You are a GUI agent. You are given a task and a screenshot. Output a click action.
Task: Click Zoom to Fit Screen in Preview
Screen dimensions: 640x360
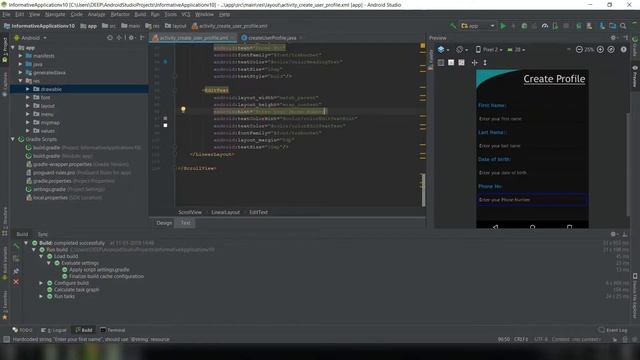[x=611, y=49]
